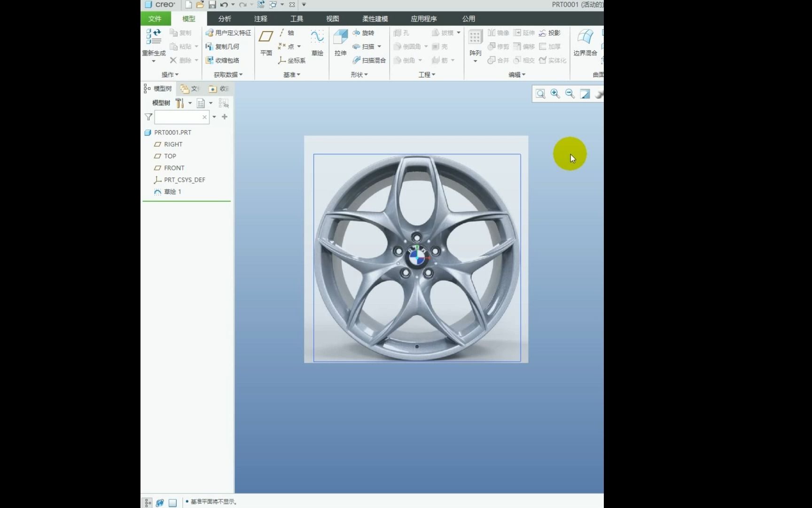Select the 旋转 (Revolve) tool

point(363,33)
